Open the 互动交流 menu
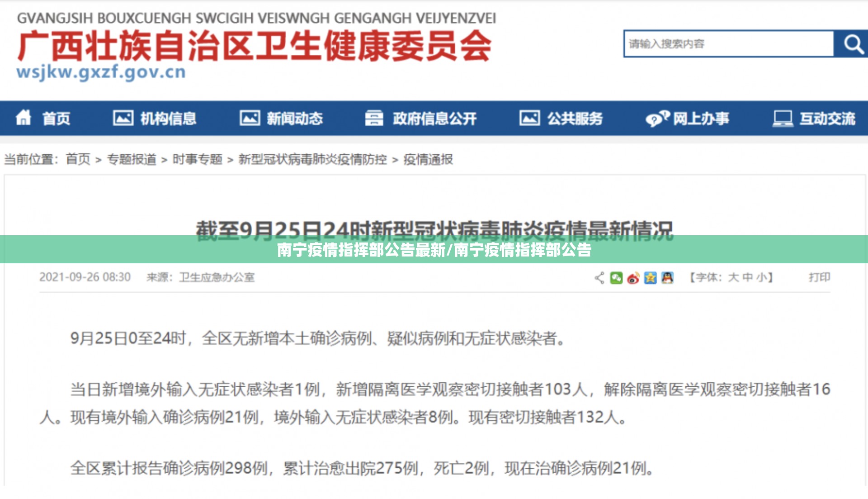 (827, 119)
